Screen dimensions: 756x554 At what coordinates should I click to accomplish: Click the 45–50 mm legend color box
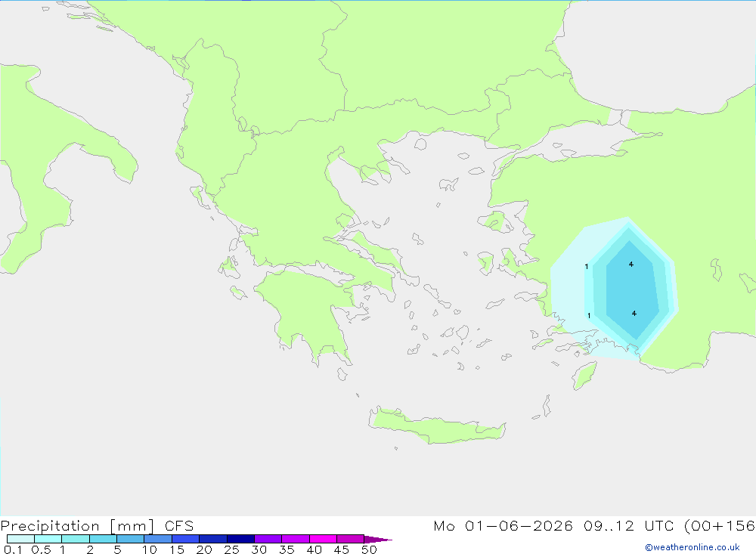(x=351, y=539)
